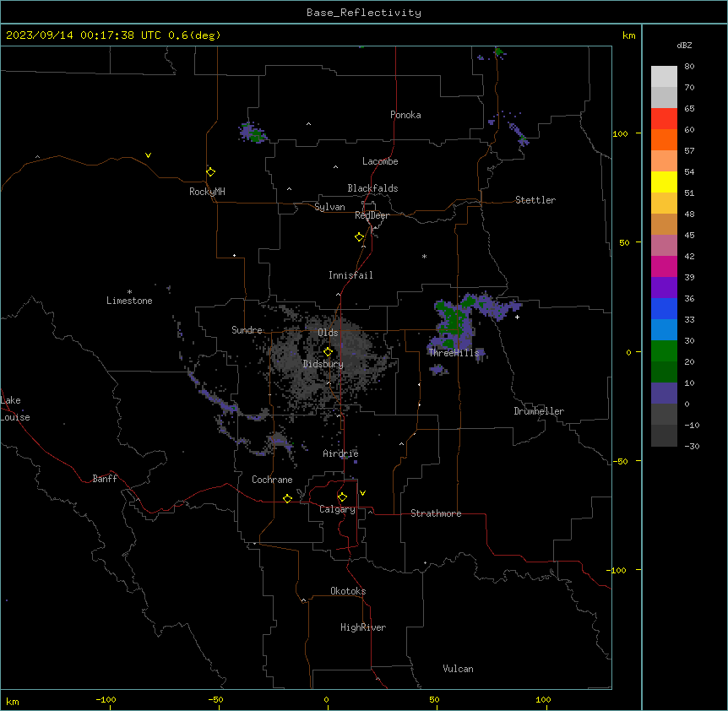Click the dBZ legend heading

coord(684,46)
